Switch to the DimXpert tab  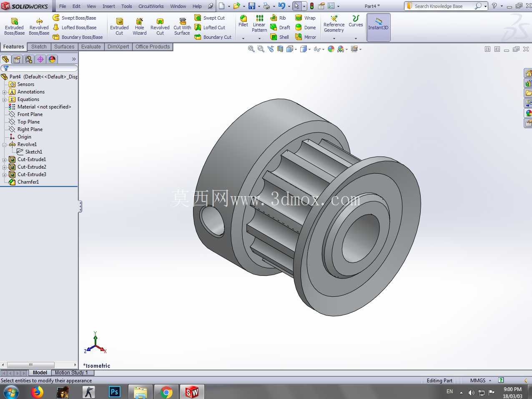pos(118,47)
